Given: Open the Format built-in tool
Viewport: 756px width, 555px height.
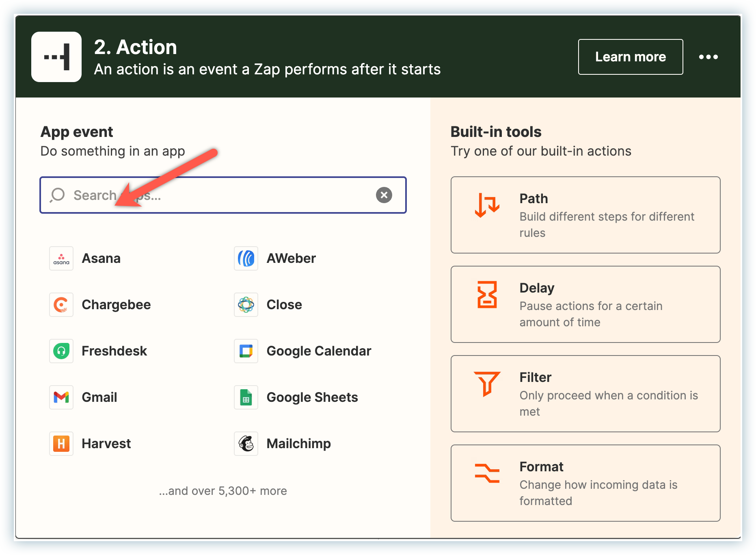Looking at the screenshot, I should tap(585, 483).
